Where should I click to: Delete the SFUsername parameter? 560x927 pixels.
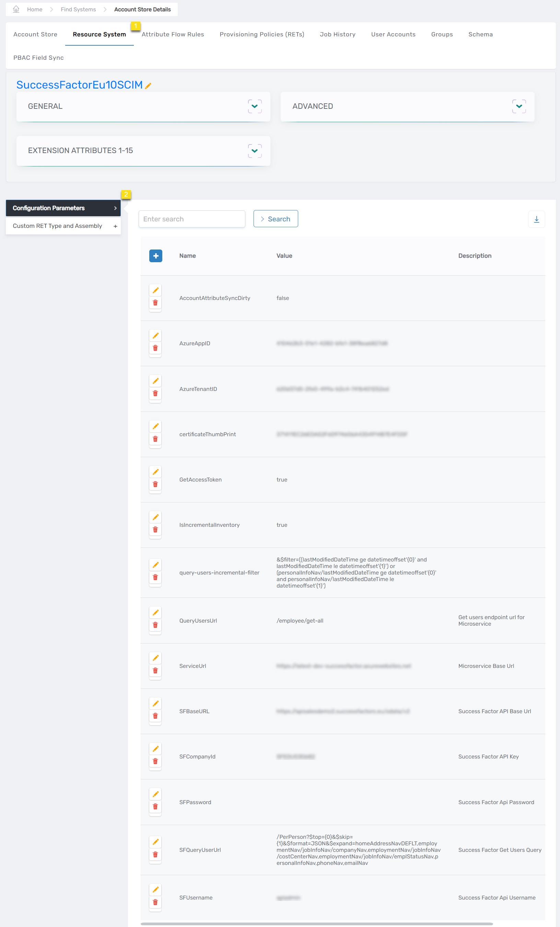(155, 903)
